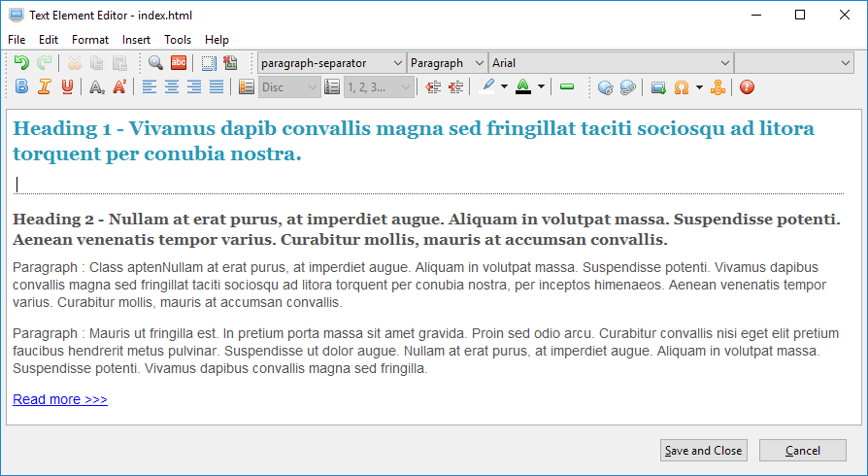Click the dotted paragraph separator line
This screenshot has width=868, height=476.
click(x=428, y=194)
